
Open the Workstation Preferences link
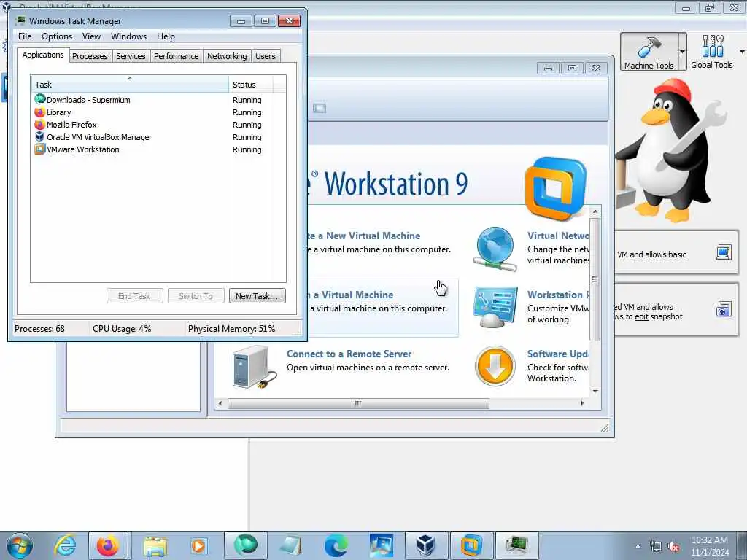[x=558, y=295]
